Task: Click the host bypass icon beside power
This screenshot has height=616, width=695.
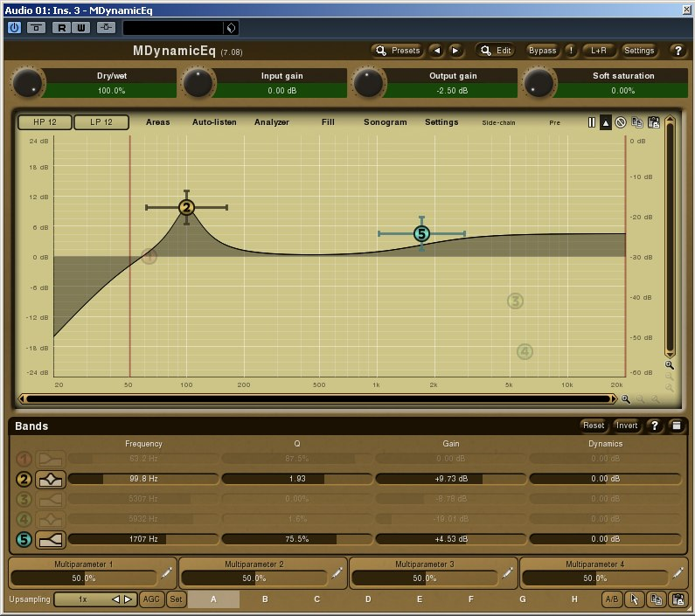Action: (37, 28)
